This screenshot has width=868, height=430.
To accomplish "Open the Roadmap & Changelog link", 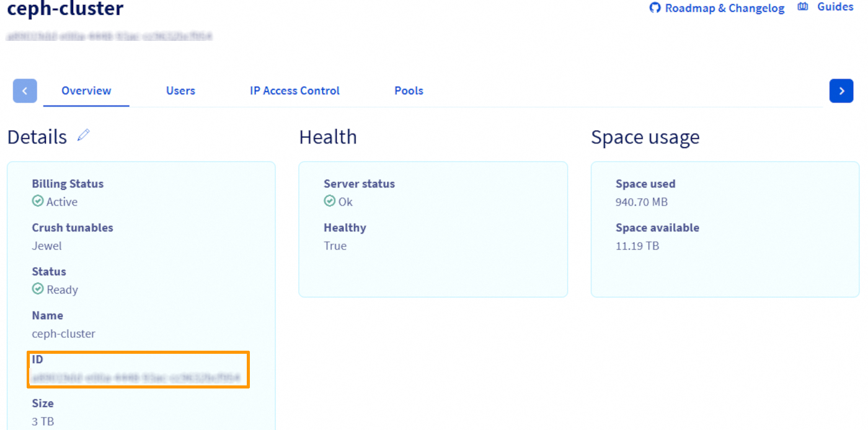I will coord(724,8).
